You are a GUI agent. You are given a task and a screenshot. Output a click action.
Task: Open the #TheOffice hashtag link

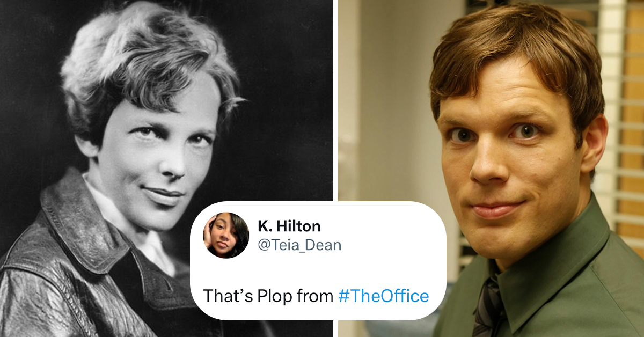pyautogui.click(x=384, y=296)
